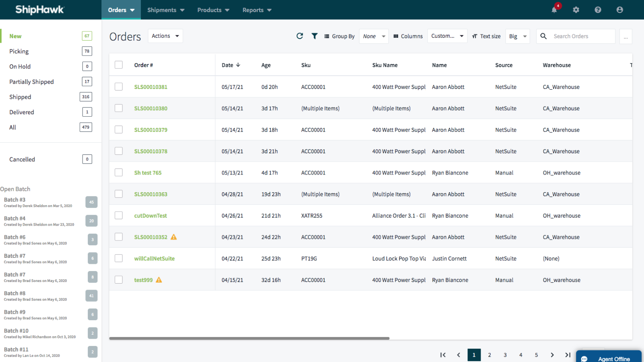Open the Text size Big dropdown

517,36
